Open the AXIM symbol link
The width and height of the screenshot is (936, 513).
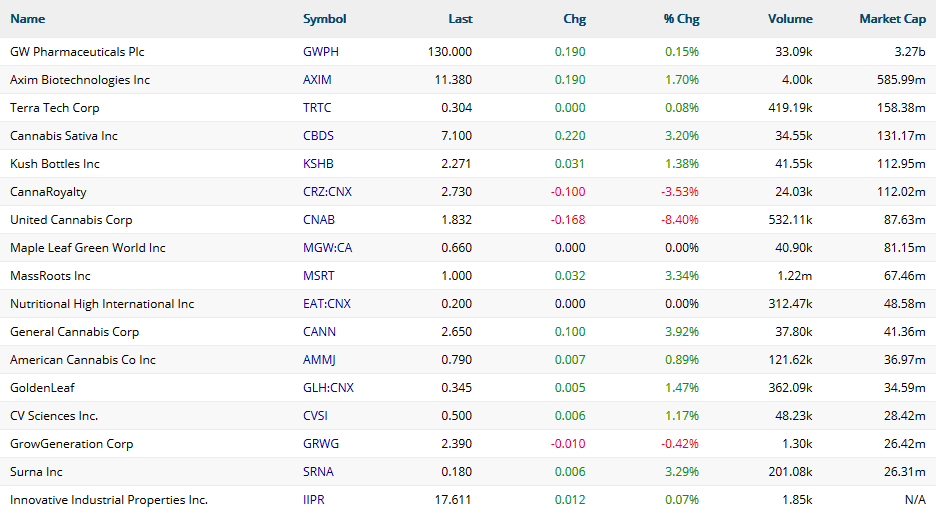pyautogui.click(x=318, y=80)
